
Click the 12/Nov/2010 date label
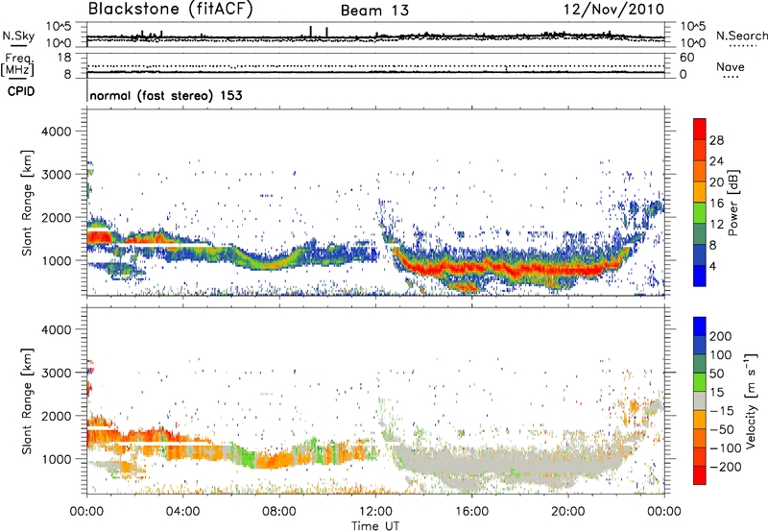614,10
